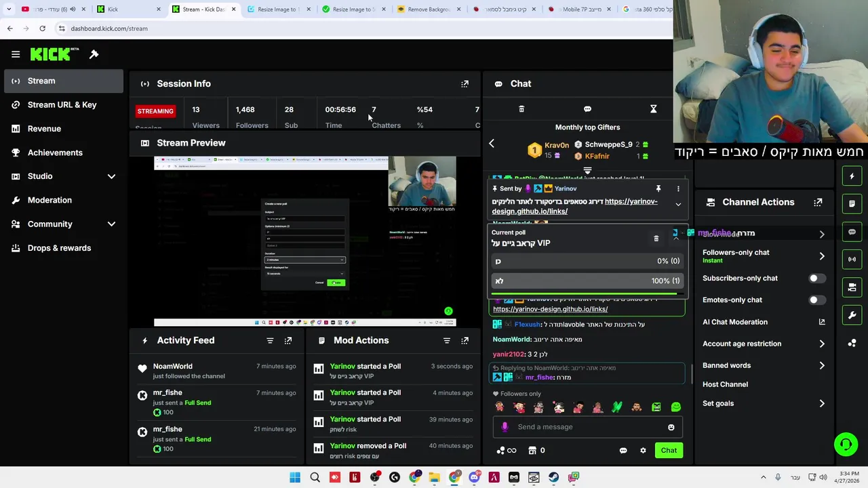This screenshot has width=868, height=488.
Task: Open Banned words settings
Action: coord(763,365)
